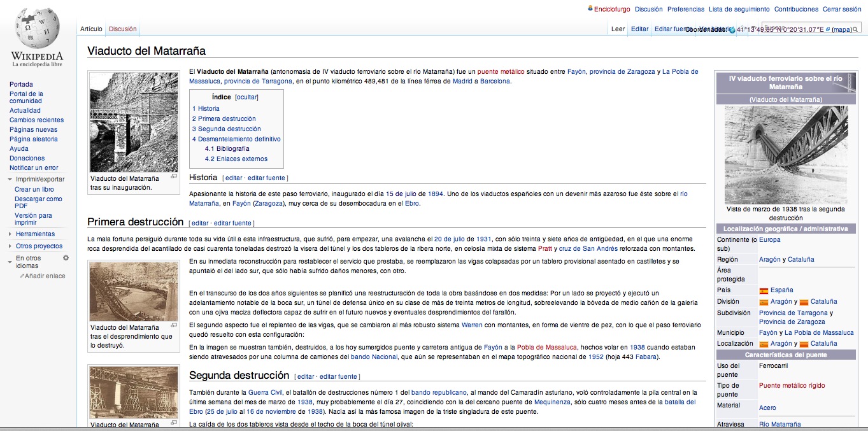Click editar fuente next to Primera destrucción
Screen dimensions: 868x431
pos(232,223)
